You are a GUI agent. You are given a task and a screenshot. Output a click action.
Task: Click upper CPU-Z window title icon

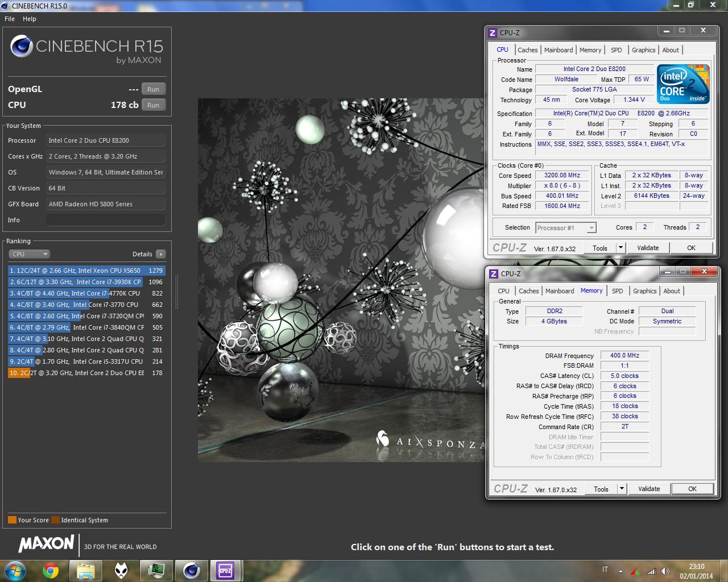point(493,32)
